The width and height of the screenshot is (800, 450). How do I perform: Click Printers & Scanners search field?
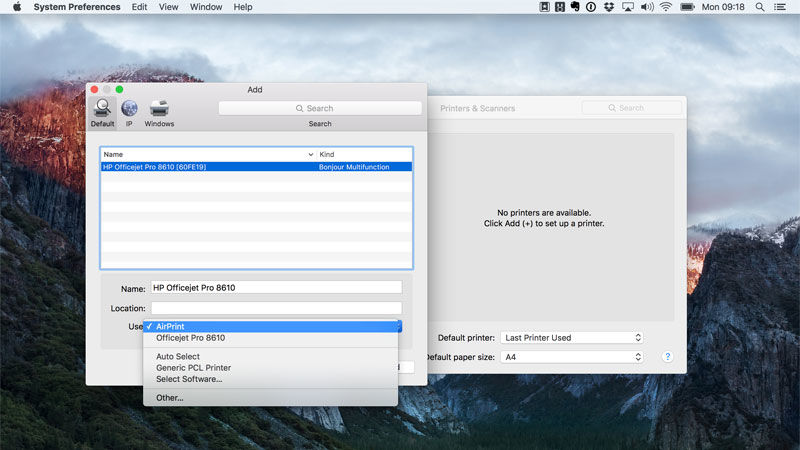631,108
